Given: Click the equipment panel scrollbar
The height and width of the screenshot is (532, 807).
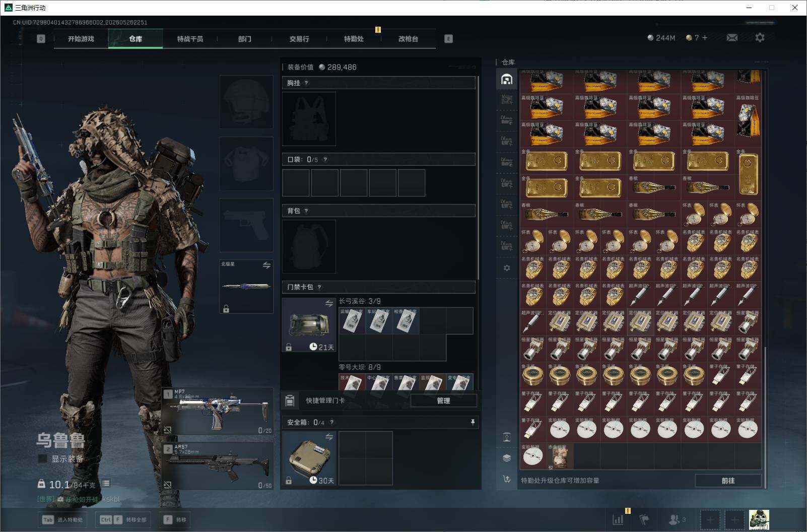Looking at the screenshot, I should 478,177.
